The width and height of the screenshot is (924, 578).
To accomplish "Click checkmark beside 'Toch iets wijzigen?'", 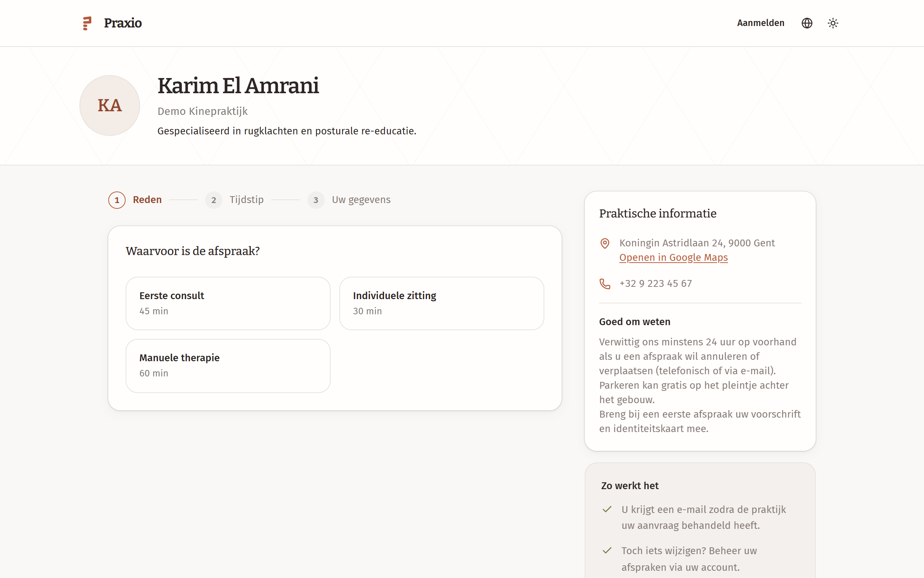I will 607,551.
